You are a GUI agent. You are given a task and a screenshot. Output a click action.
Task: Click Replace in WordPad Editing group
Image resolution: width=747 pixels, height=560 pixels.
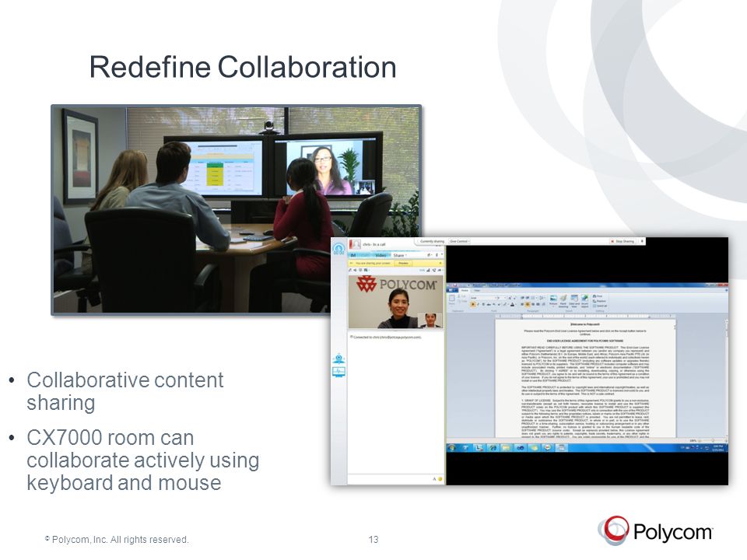point(599,301)
